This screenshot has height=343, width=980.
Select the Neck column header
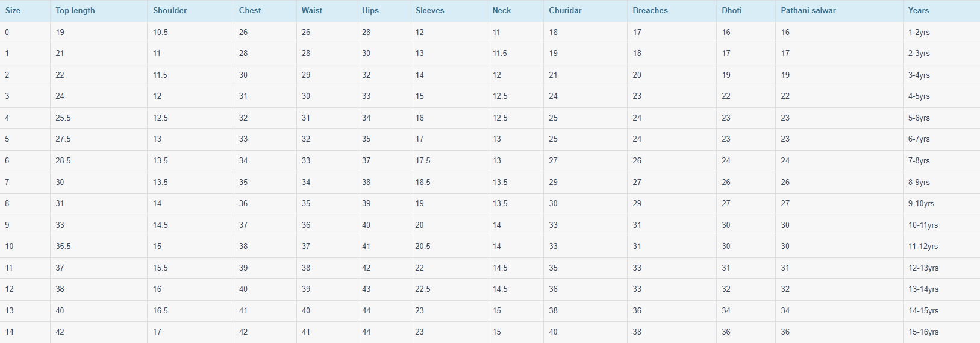click(502, 11)
